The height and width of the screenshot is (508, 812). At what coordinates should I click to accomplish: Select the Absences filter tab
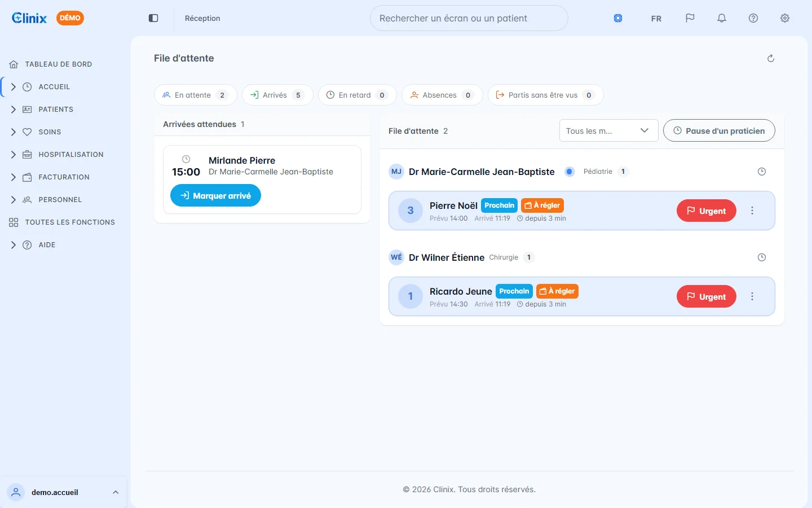[442, 95]
